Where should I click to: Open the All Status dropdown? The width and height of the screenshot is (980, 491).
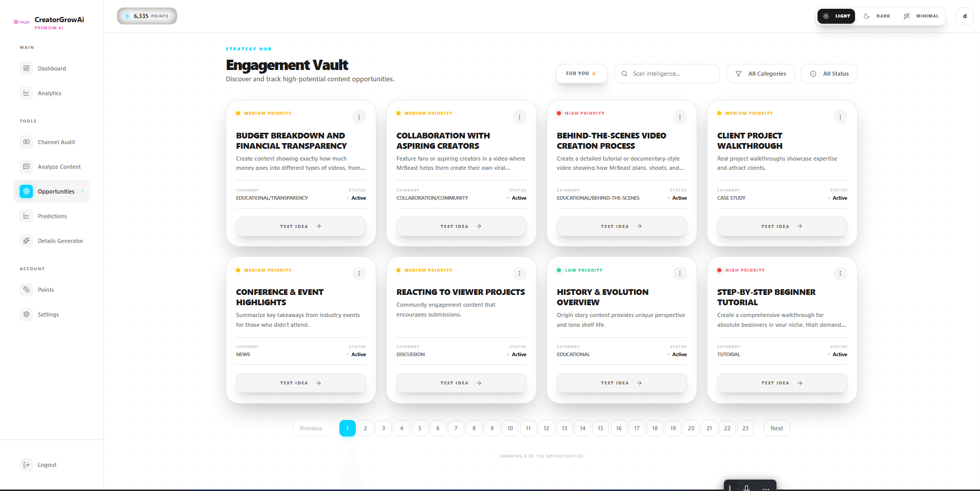829,74
